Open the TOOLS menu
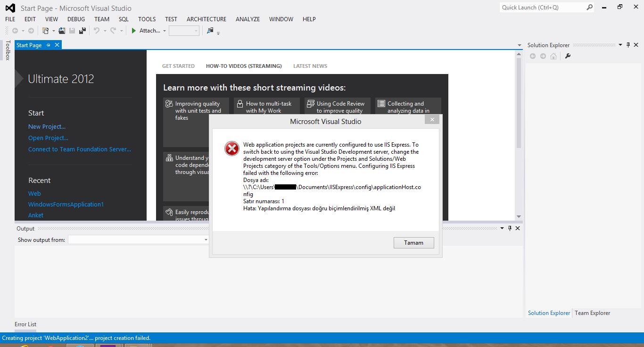The height and width of the screenshot is (347, 644). [x=147, y=19]
